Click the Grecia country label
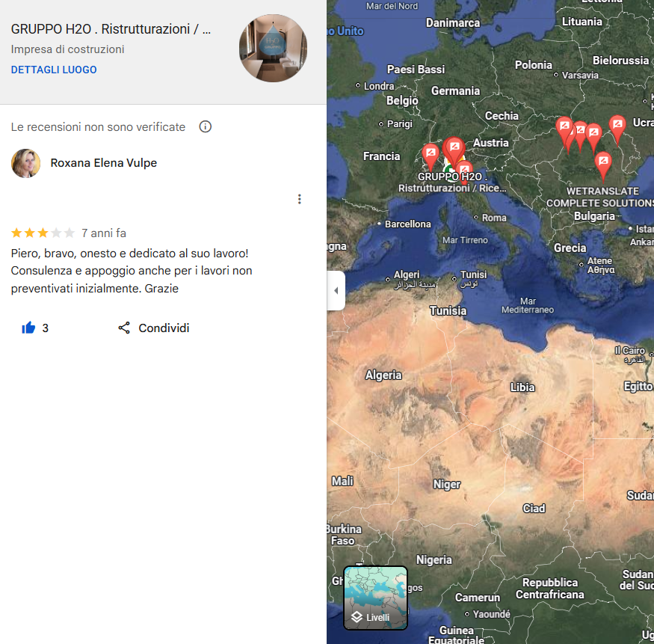Image resolution: width=654 pixels, height=644 pixels. (570, 248)
